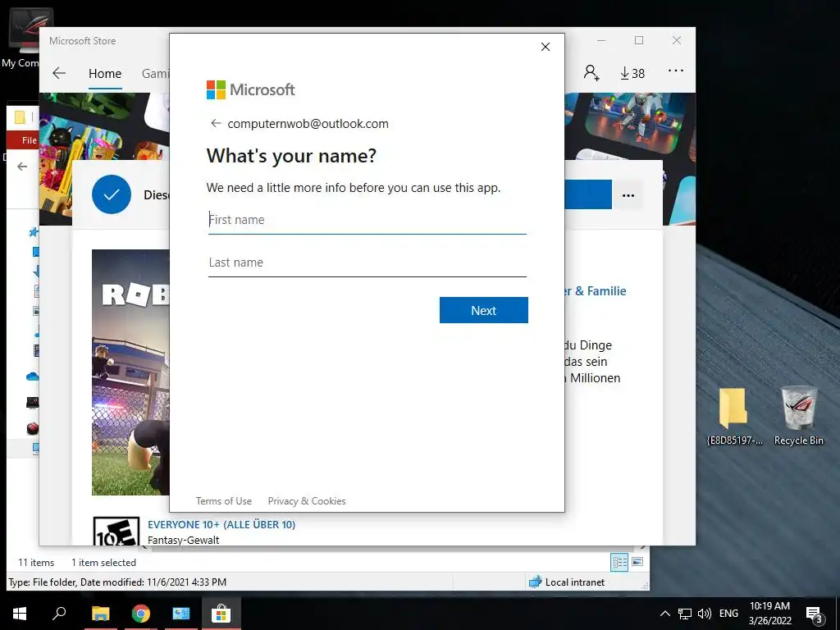Open the clock showing 10:19 AM
The width and height of the screenshot is (840, 630).
(769, 614)
